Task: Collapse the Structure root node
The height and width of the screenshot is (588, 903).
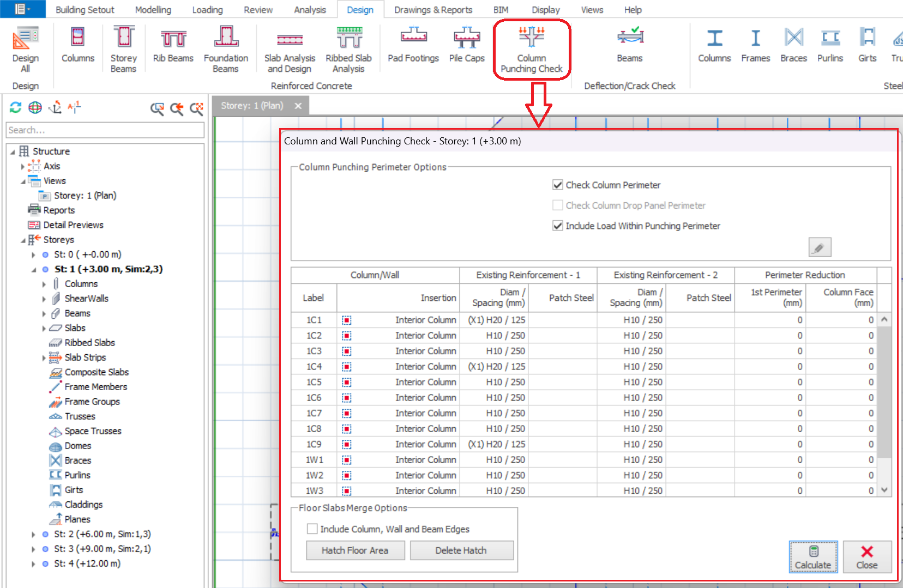Action: pos(13,151)
